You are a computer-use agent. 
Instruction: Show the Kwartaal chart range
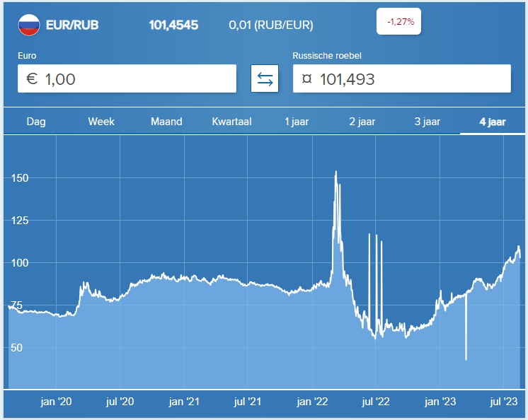[231, 122]
